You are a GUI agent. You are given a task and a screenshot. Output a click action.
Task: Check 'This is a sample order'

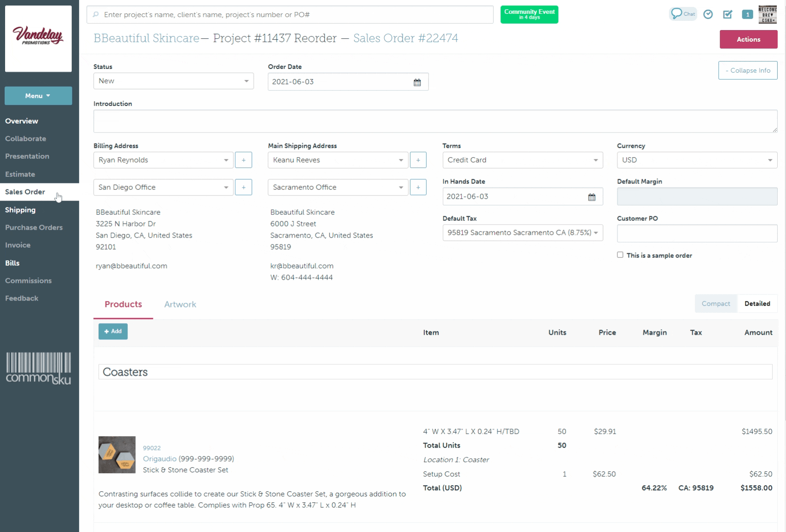620,255
